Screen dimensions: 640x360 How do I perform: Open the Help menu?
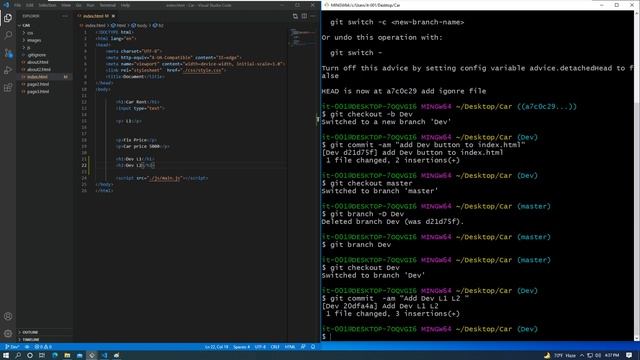(x=125, y=5)
